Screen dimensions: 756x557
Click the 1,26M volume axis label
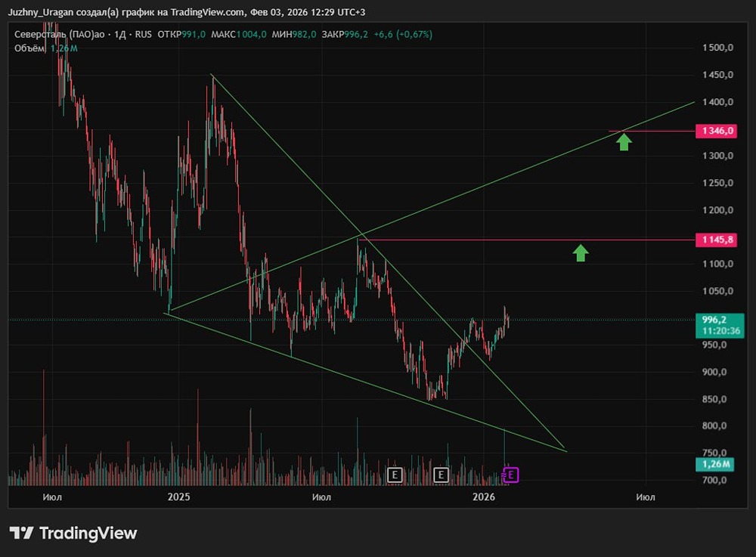pos(715,464)
